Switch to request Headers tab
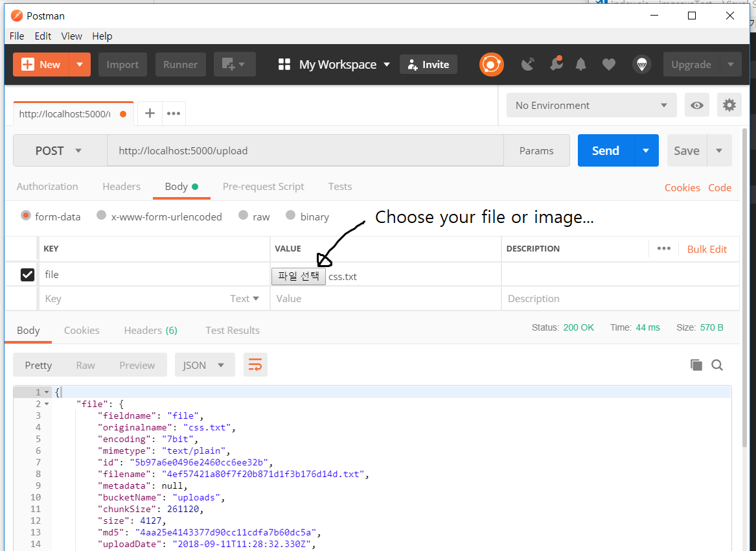This screenshot has width=756, height=551. coord(122,186)
